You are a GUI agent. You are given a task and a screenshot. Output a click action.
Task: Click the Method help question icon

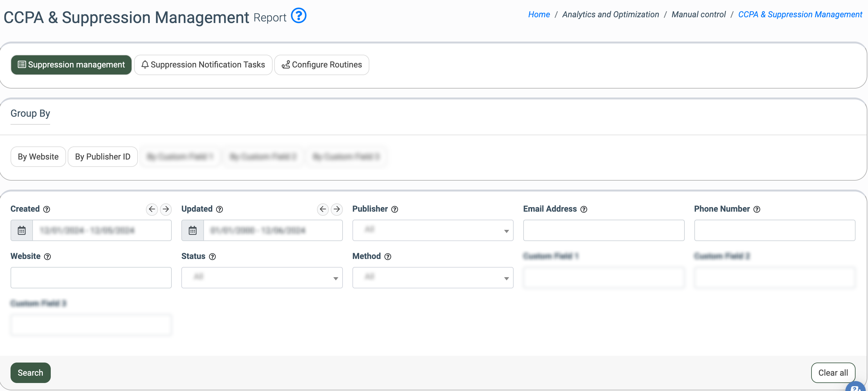388,257
